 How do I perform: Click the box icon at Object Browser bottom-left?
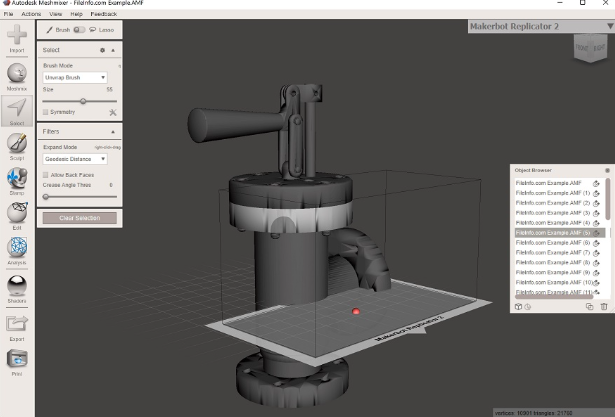tap(518, 307)
